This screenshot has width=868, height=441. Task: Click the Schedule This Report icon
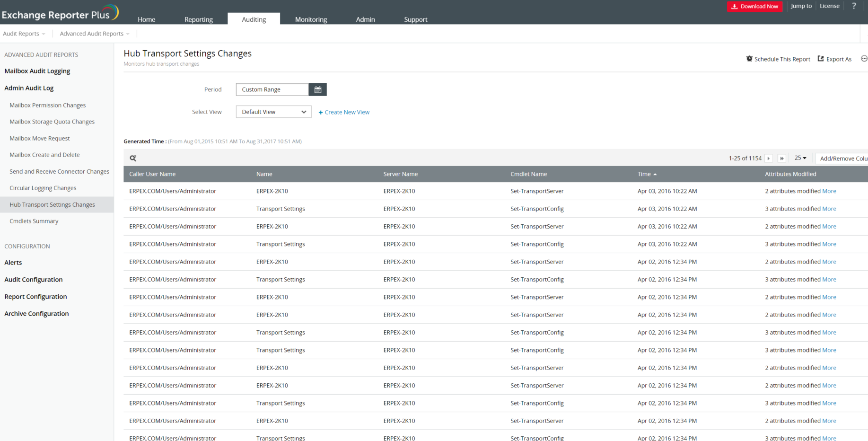coord(749,59)
